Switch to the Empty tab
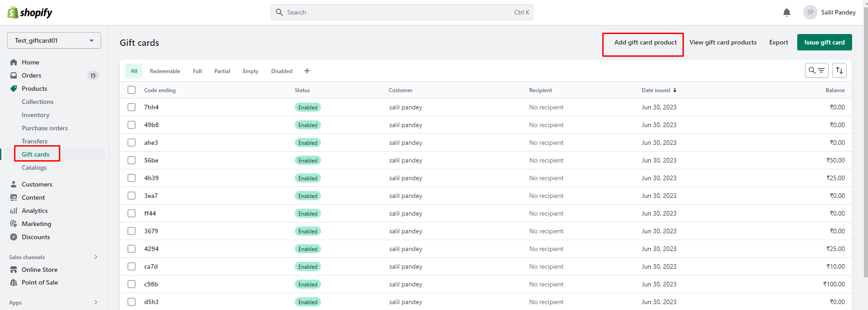 [250, 71]
